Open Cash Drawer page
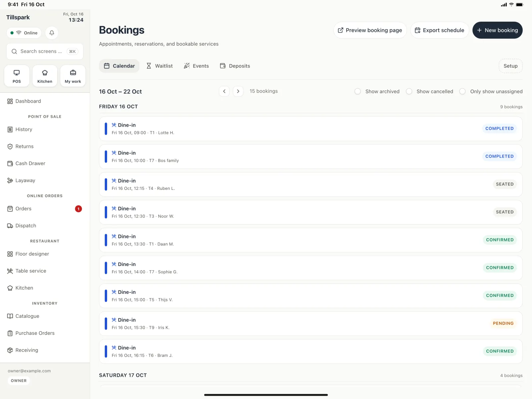 [x=45, y=163]
